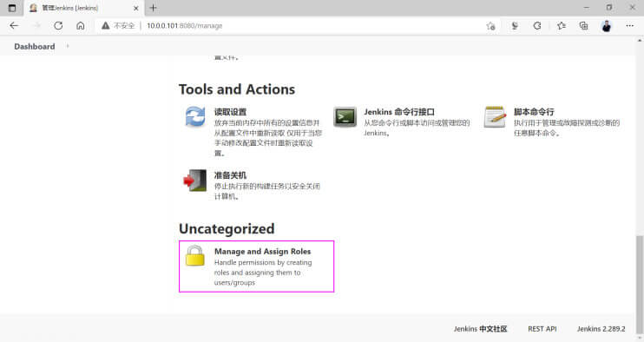The width and height of the screenshot is (644, 342).
Task: Click the Tools and Actions heading
Action: [237, 89]
